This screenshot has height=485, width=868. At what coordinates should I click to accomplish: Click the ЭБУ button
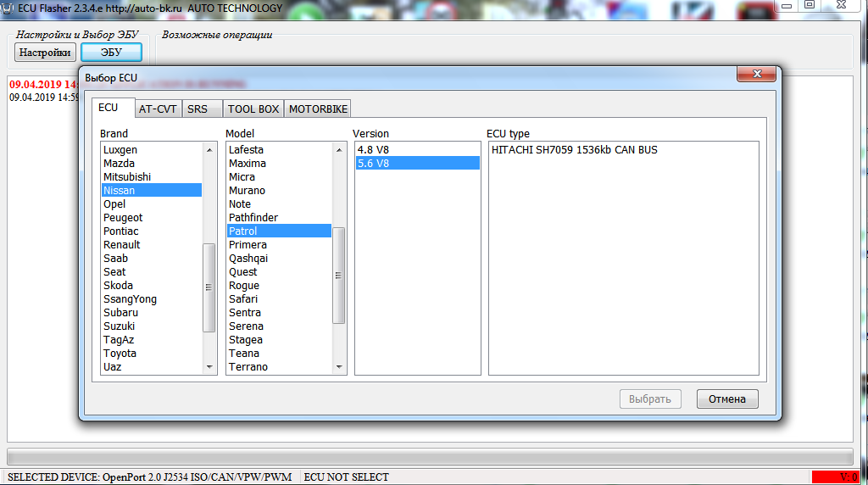[x=111, y=53]
